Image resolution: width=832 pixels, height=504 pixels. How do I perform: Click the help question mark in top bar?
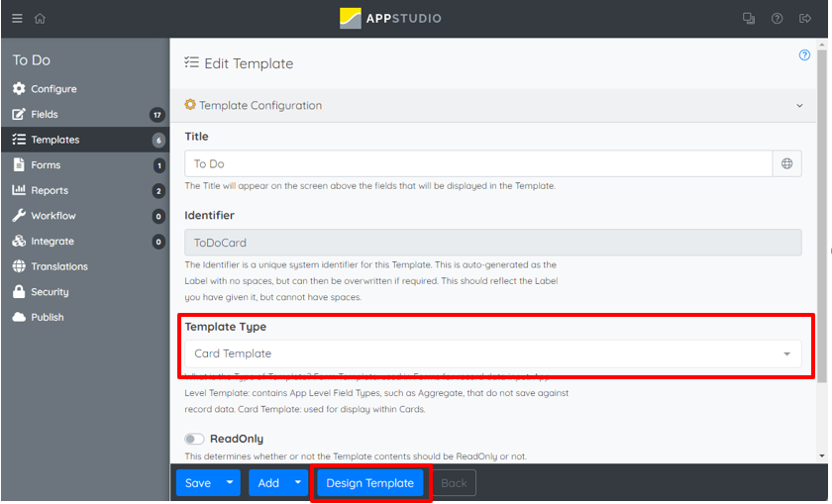[x=777, y=18]
